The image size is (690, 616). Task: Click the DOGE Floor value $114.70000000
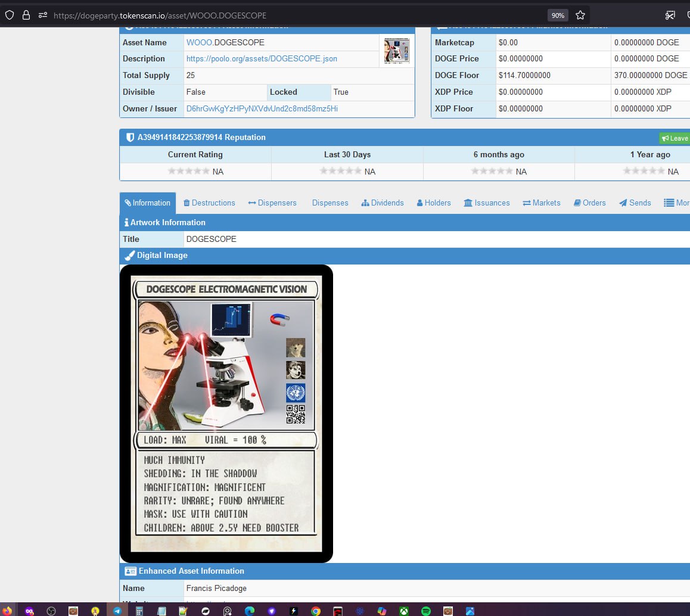tap(524, 75)
